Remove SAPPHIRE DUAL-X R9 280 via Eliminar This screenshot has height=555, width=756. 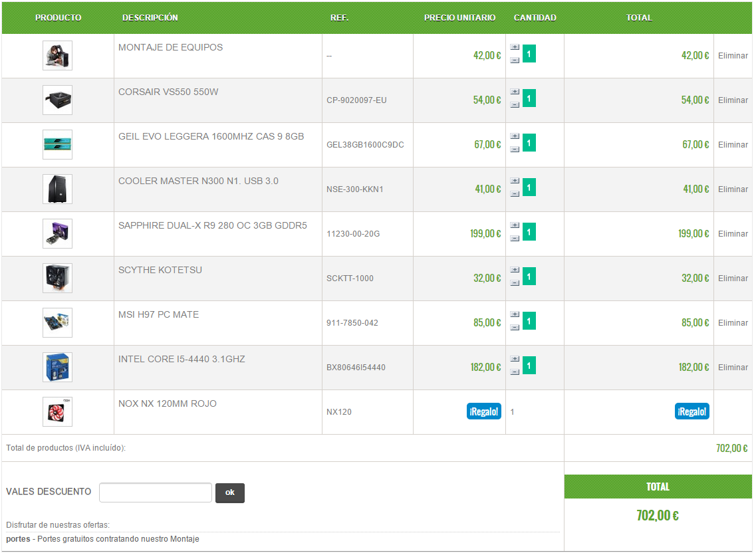tap(733, 234)
